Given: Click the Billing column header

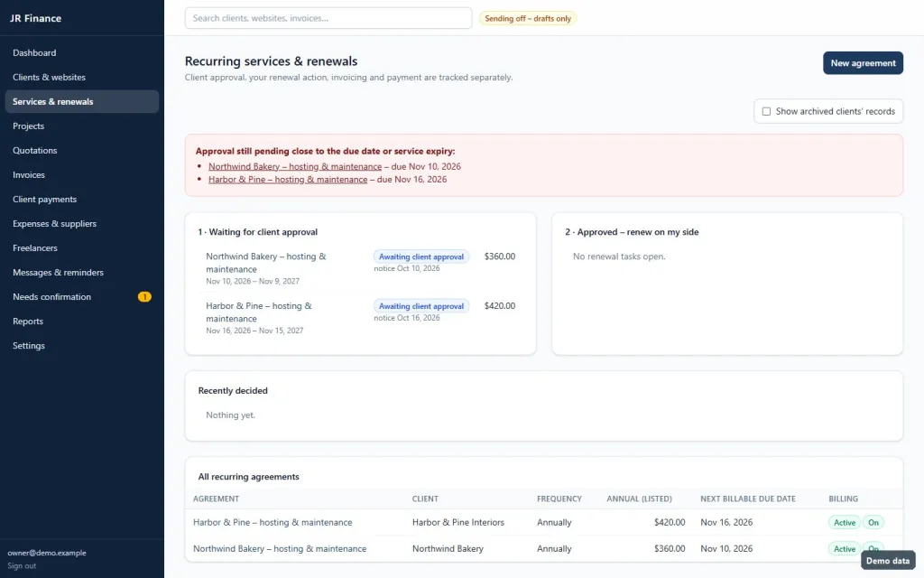Looking at the screenshot, I should coord(844,499).
